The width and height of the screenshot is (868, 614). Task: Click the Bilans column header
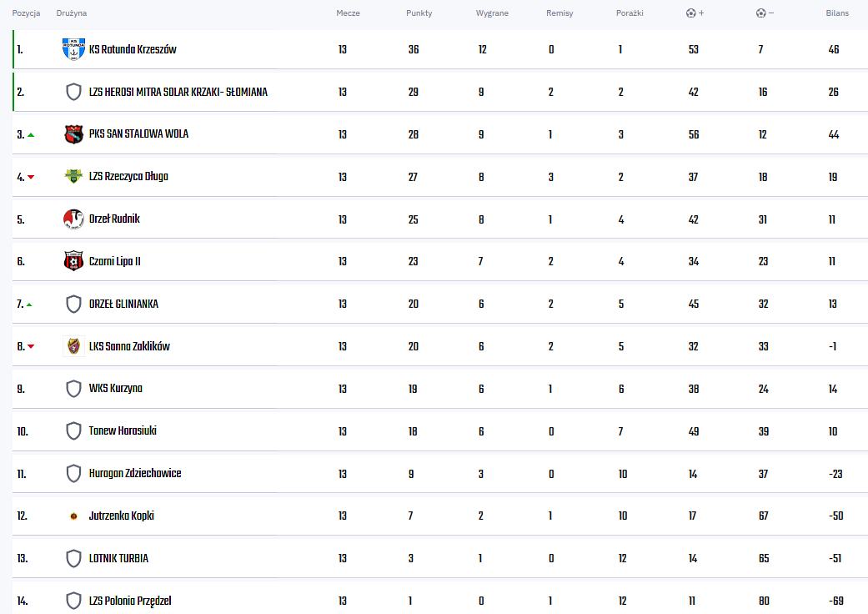click(x=837, y=13)
